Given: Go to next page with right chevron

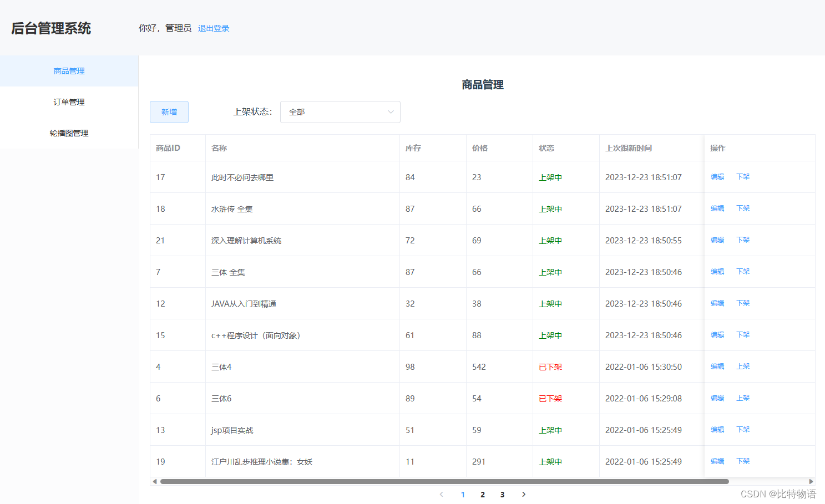Looking at the screenshot, I should click(x=523, y=495).
